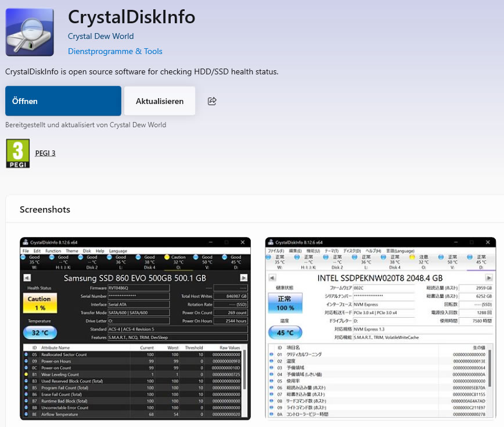Select the yellow Caution 32 °C disk indicator
Viewport: 504px width, 427px height.
click(177, 260)
